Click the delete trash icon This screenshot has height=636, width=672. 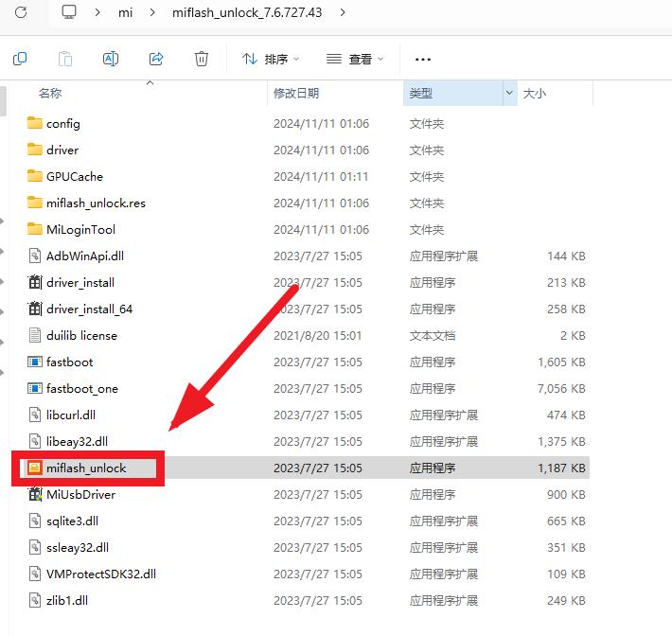click(202, 59)
